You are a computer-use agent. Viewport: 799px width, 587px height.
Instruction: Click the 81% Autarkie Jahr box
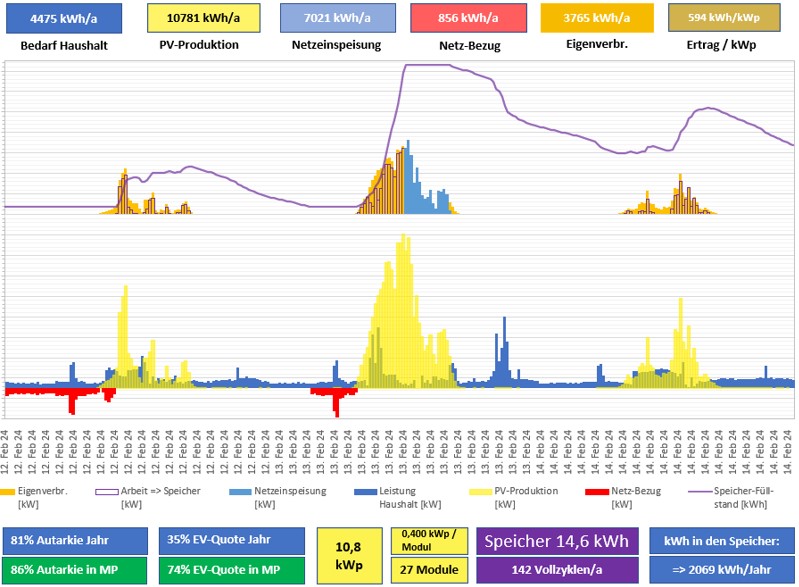pyautogui.click(x=75, y=541)
